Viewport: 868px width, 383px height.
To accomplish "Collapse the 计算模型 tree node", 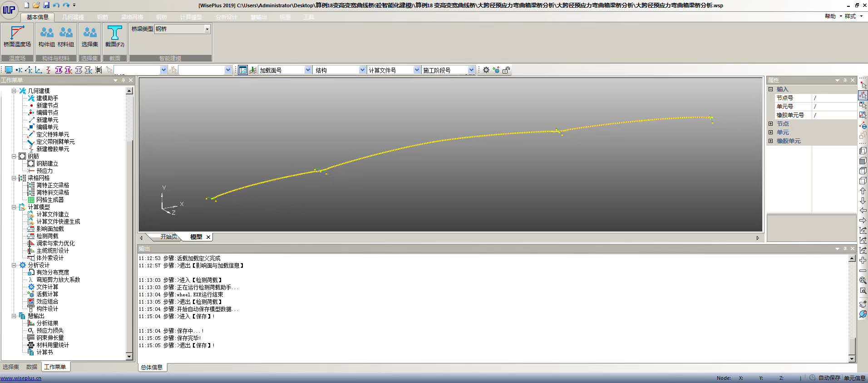I will [14, 207].
